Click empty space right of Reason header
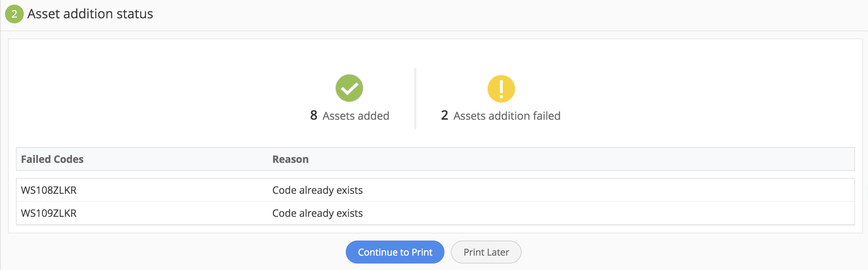The image size is (868, 270). pyautogui.click(x=576, y=159)
